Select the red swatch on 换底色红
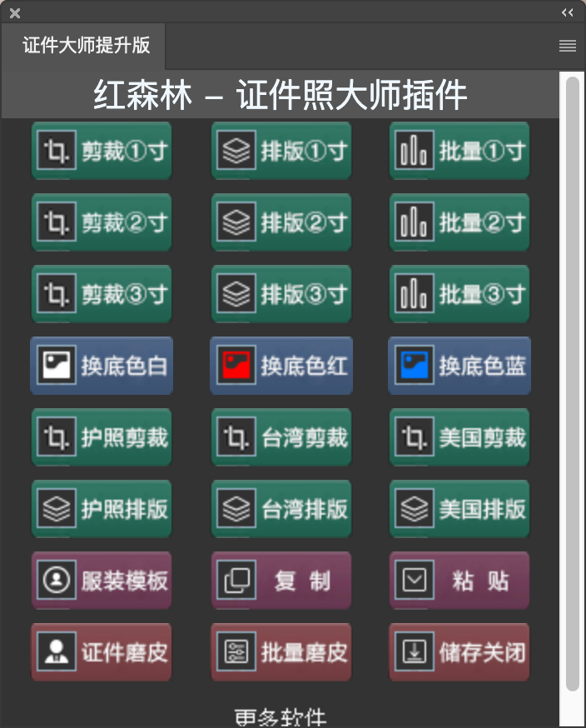Viewport: 586px width, 728px height. [x=236, y=366]
